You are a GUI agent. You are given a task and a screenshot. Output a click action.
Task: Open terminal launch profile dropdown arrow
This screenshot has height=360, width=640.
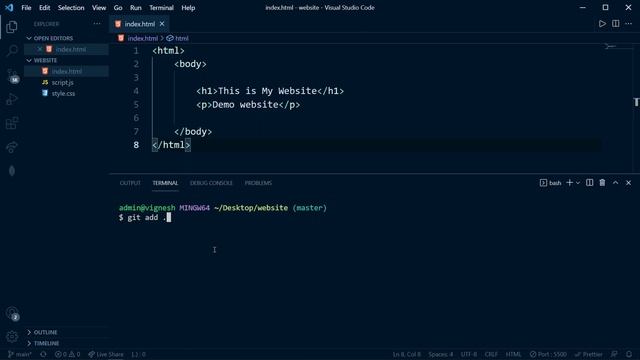pos(578,183)
